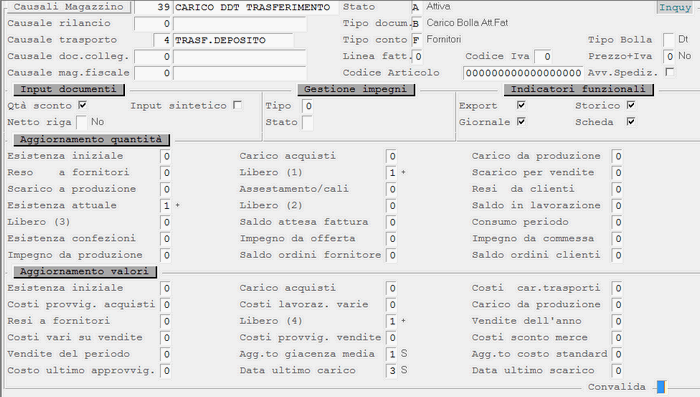Click the Aggiornamento valori section header
This screenshot has height=397, width=700.
[85, 272]
